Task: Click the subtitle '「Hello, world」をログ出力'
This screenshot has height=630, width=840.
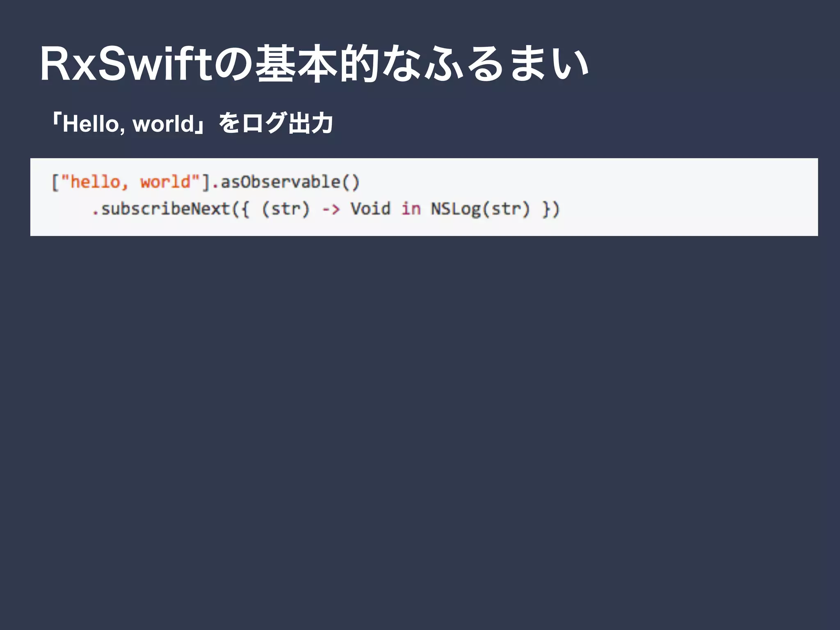Action: [x=191, y=123]
